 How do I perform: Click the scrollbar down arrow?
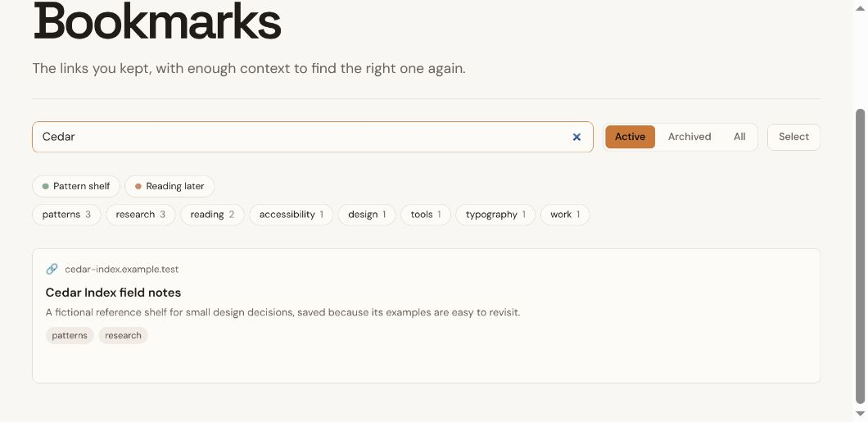(x=860, y=415)
